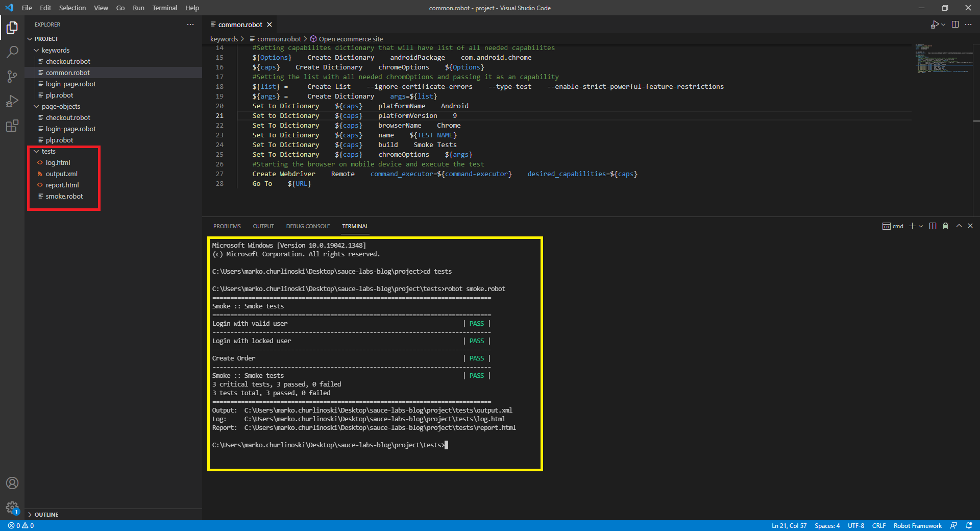Open log.html in tests folder

tap(58, 162)
